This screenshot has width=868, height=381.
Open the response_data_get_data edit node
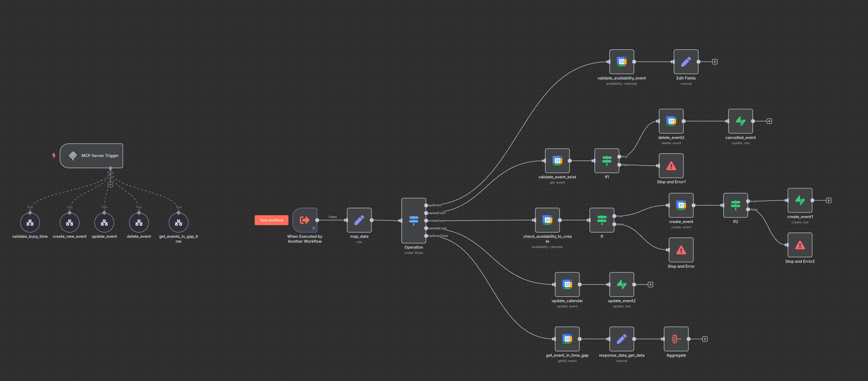(621, 339)
